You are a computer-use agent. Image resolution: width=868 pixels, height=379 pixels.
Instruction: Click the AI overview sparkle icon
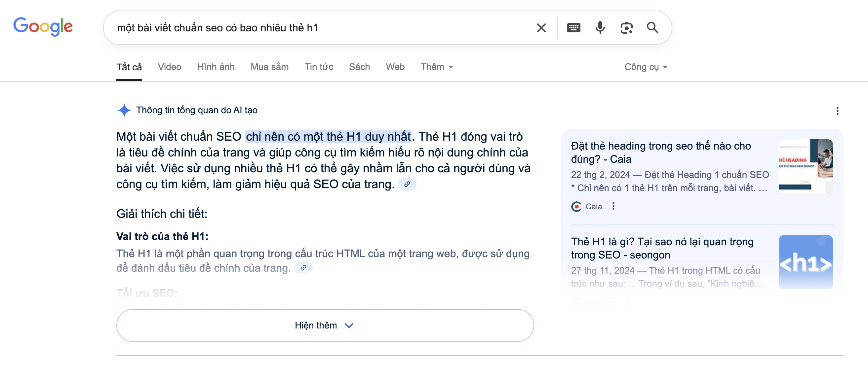124,110
